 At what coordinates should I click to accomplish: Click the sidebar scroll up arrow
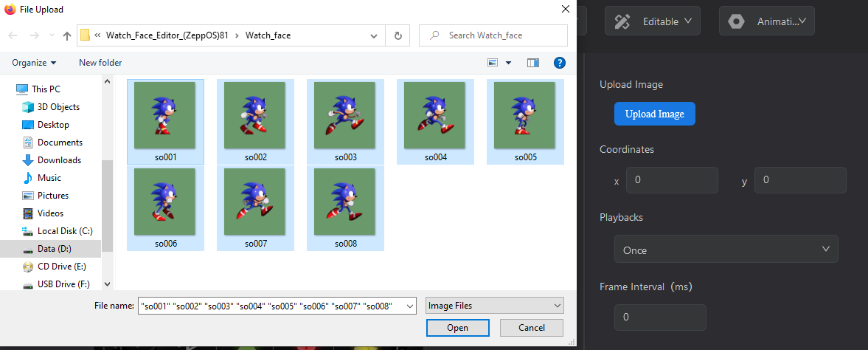tap(108, 81)
